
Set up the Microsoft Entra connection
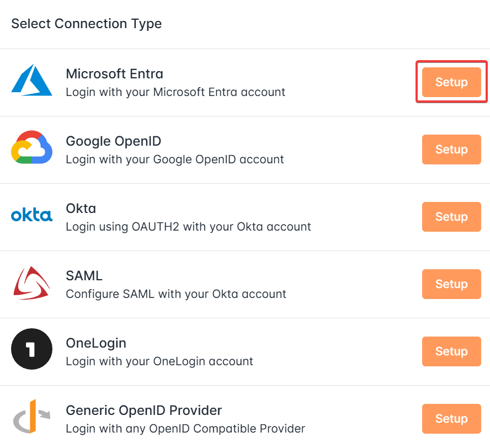click(451, 82)
